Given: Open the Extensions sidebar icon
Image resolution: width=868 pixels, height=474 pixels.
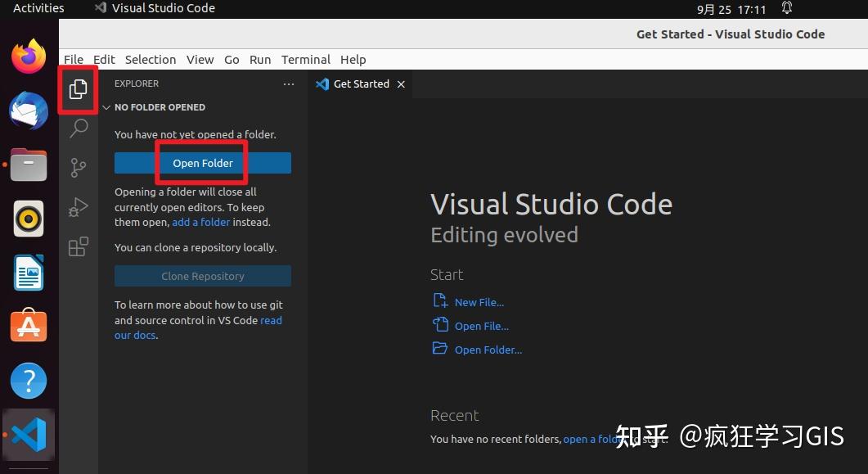Looking at the screenshot, I should click(78, 246).
